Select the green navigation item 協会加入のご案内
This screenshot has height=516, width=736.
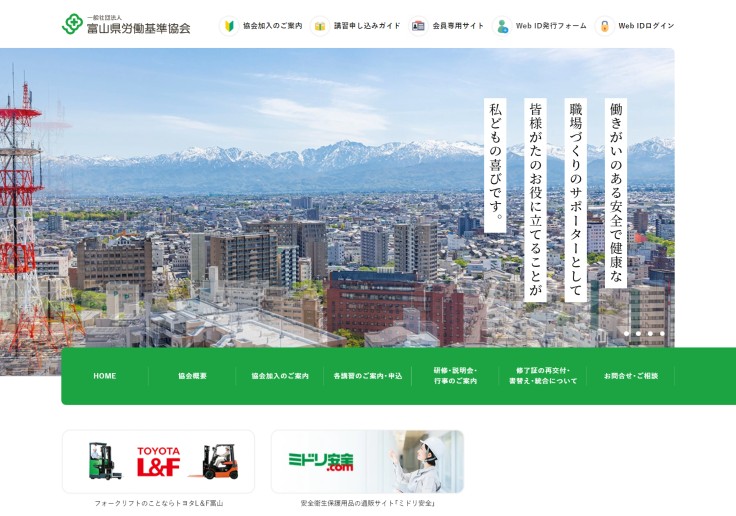(x=280, y=376)
